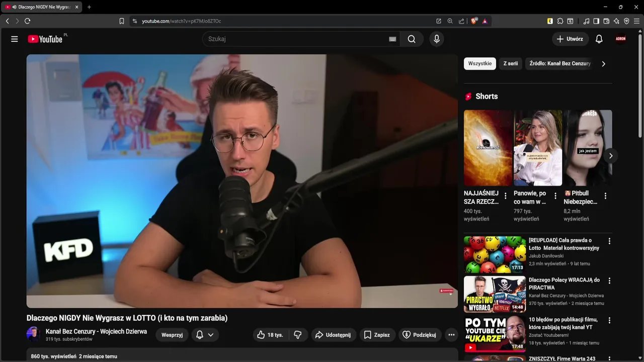
Task: Open options for Panowie, po co wam short
Action: 555,196
